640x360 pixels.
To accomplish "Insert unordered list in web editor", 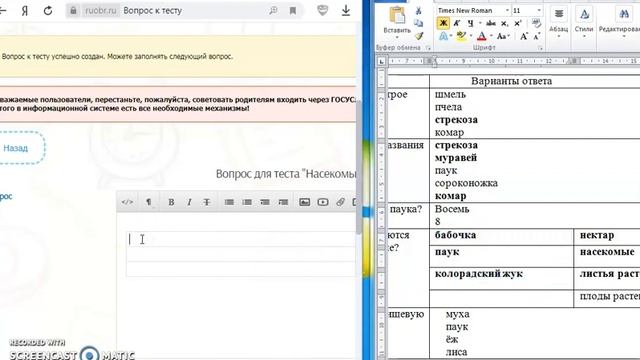I will click(229, 202).
